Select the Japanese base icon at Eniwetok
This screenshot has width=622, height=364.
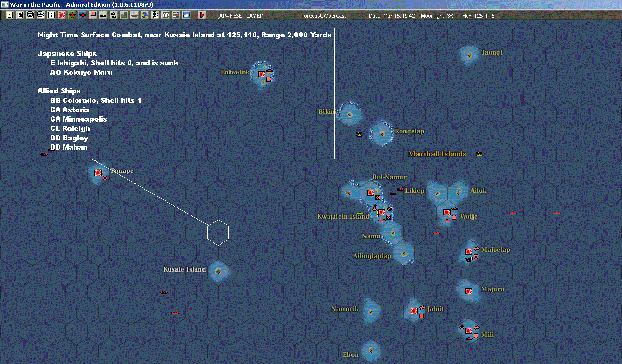coord(261,74)
